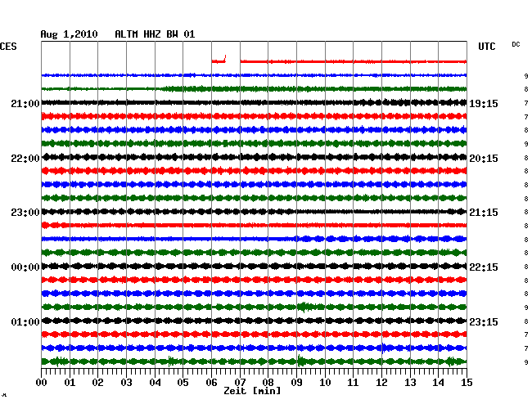Click the 01:00 local time label

(25, 321)
